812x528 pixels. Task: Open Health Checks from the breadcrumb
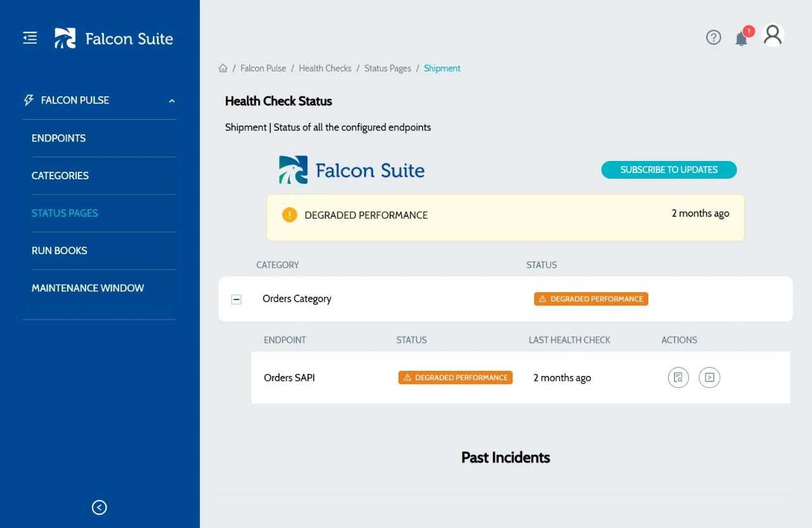point(325,68)
